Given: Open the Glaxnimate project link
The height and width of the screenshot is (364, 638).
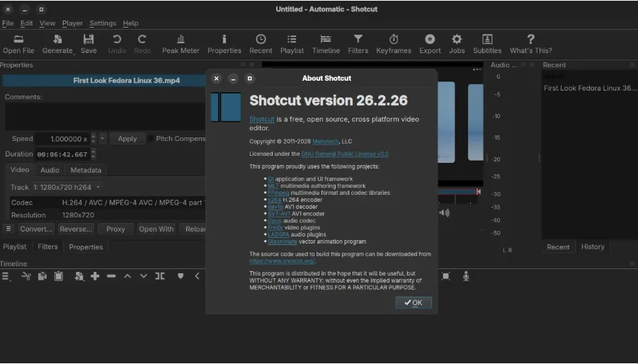Looking at the screenshot, I should 283,241.
